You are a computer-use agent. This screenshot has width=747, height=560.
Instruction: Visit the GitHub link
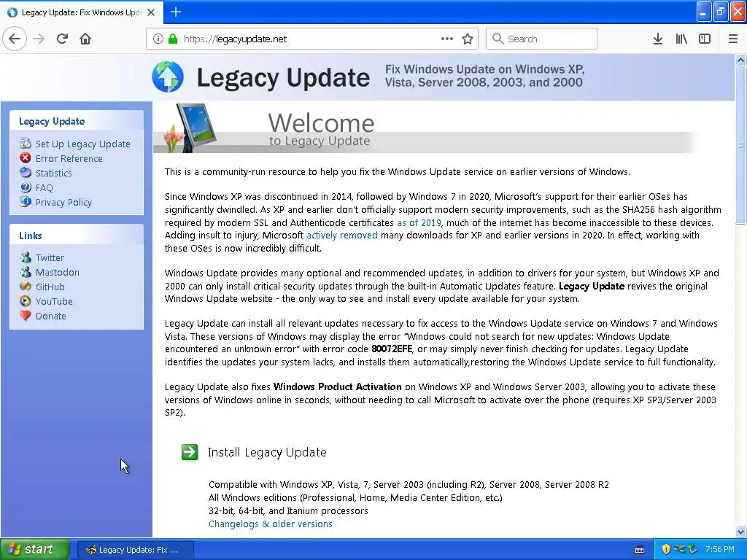(50, 287)
